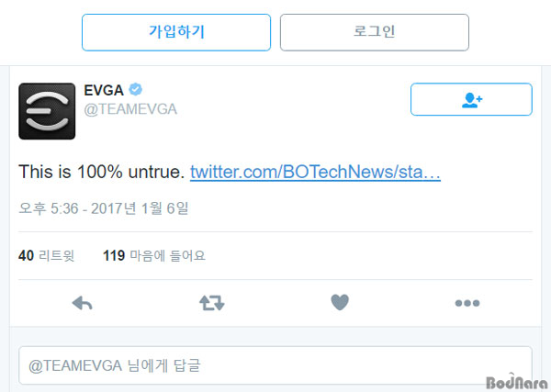Click the retweet arrows icon
551x392 pixels.
click(211, 303)
